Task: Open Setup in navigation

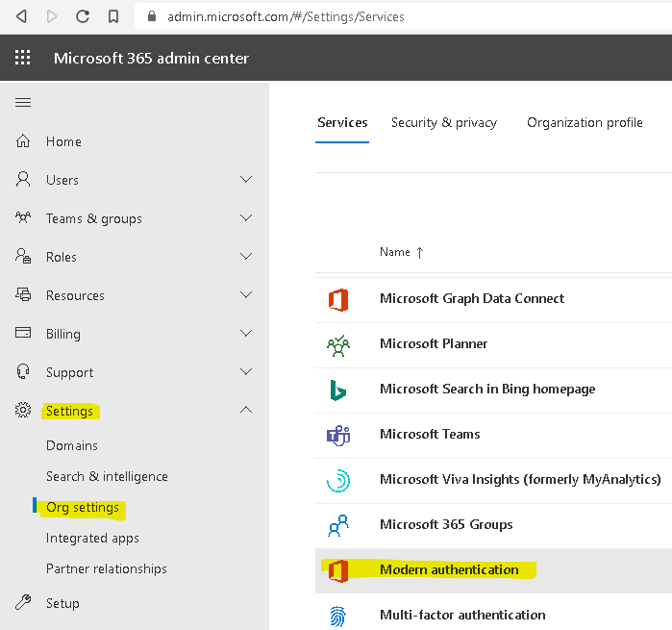Action: tap(62, 603)
